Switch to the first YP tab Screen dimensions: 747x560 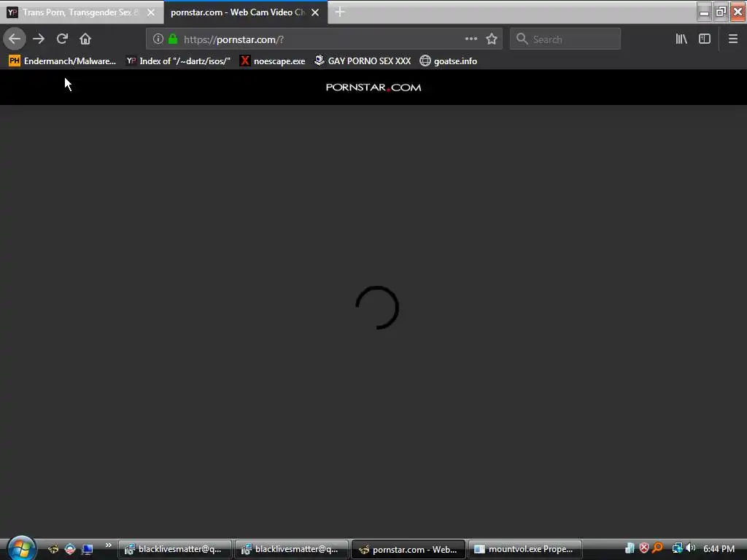tap(82, 12)
